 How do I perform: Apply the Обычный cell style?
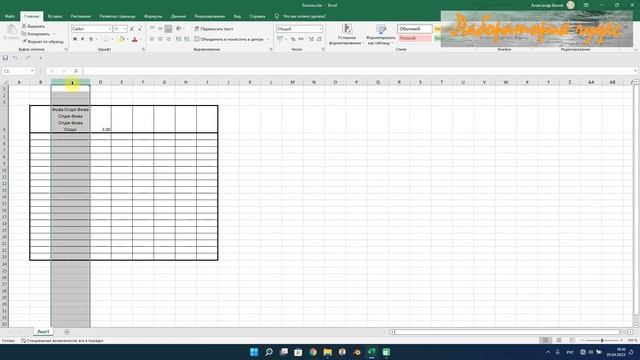pyautogui.click(x=415, y=29)
